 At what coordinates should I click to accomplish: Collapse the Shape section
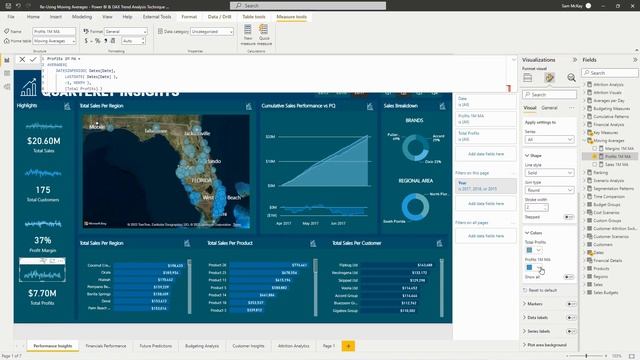pos(527,156)
